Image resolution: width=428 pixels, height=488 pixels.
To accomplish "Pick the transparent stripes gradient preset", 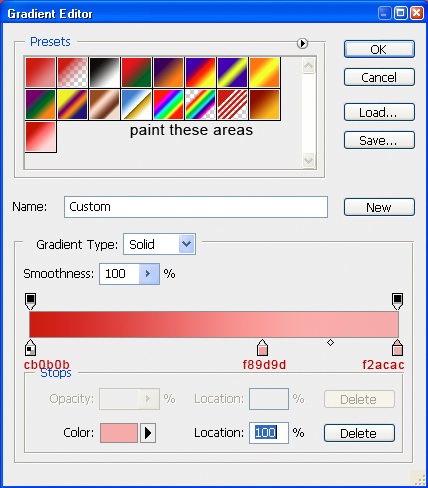I will click(232, 104).
